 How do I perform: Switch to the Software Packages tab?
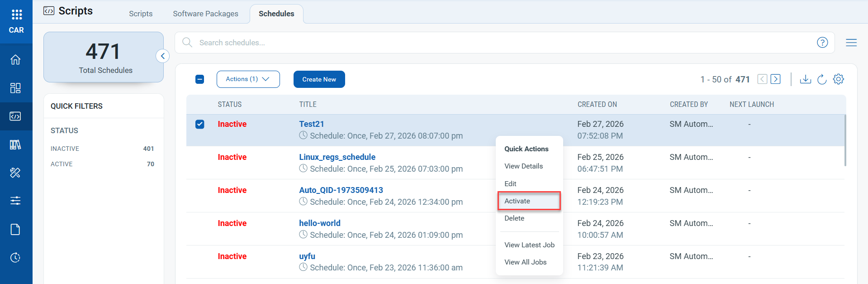click(205, 14)
